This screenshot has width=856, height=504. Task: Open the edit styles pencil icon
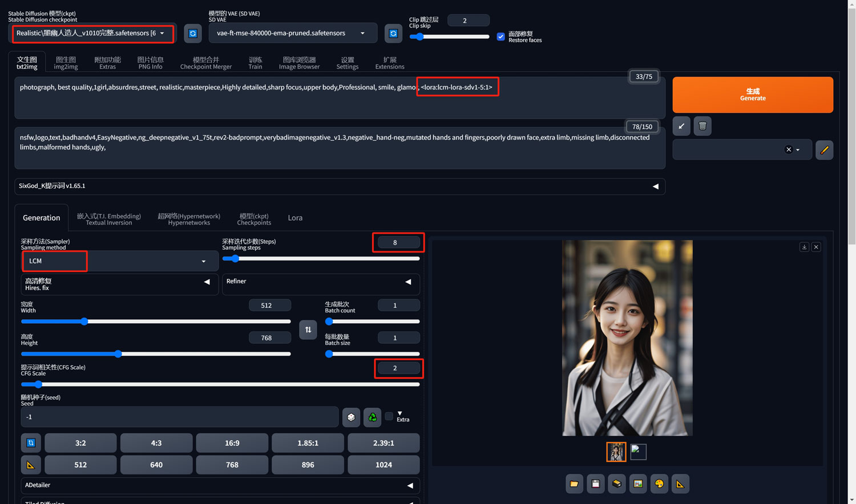(x=824, y=149)
